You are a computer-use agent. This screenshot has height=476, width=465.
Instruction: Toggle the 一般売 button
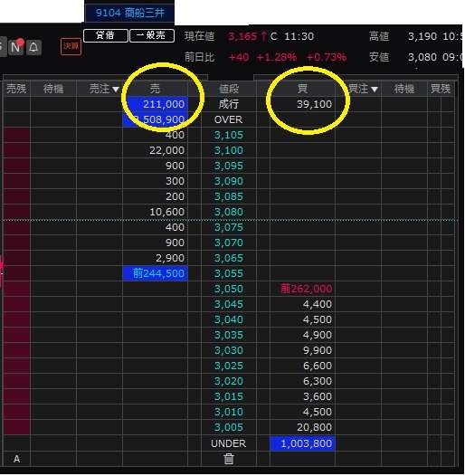152,35
